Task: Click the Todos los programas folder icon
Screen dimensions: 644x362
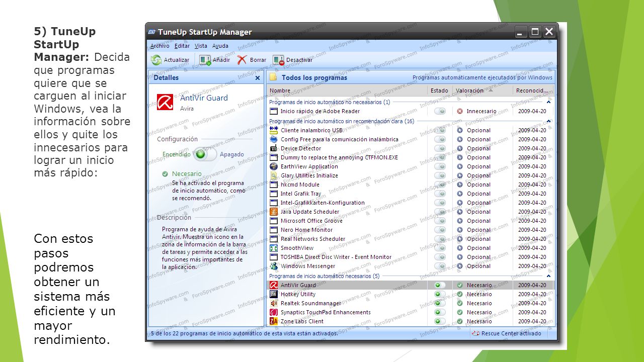Action: pyautogui.click(x=273, y=77)
